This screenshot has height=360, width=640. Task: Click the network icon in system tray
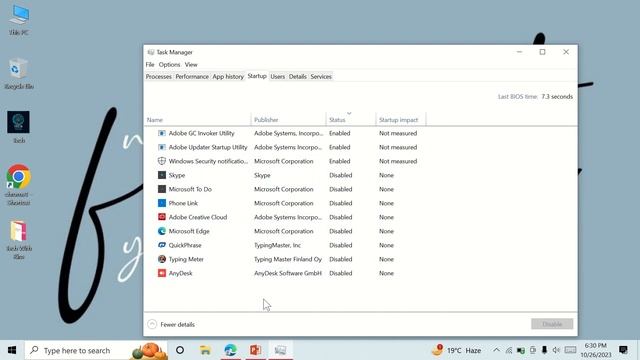tap(509, 350)
